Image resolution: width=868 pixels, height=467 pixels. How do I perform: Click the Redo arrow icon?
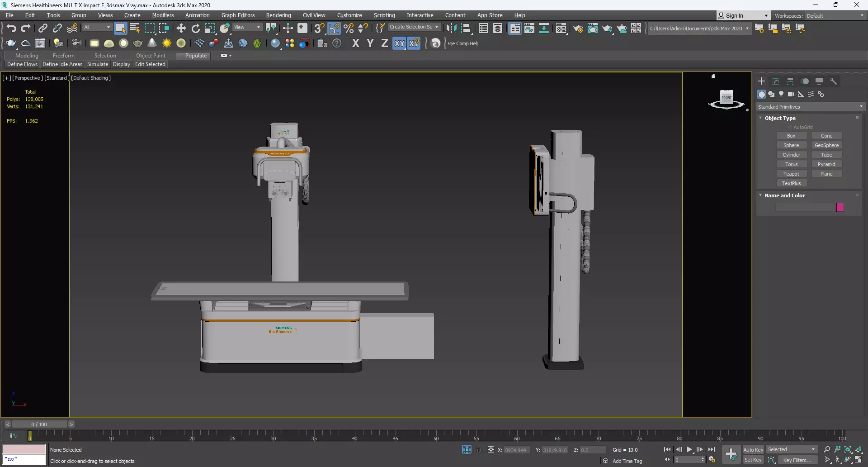point(26,29)
